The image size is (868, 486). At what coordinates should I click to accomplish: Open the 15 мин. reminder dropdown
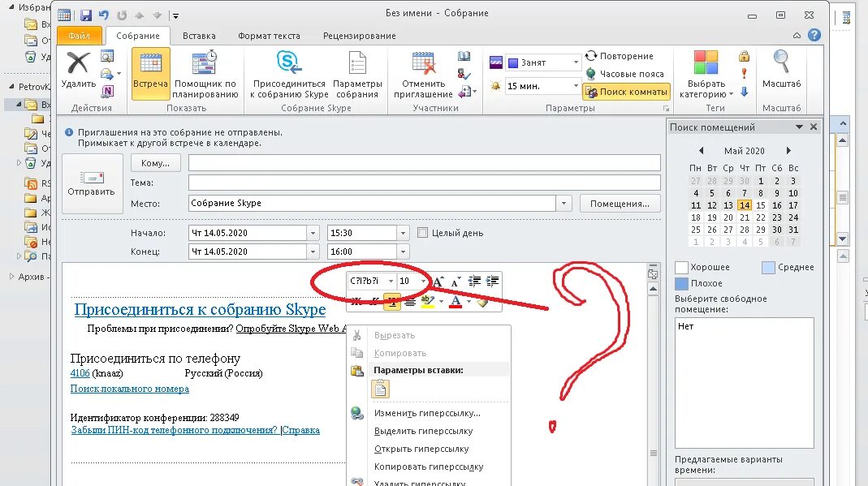pos(576,86)
